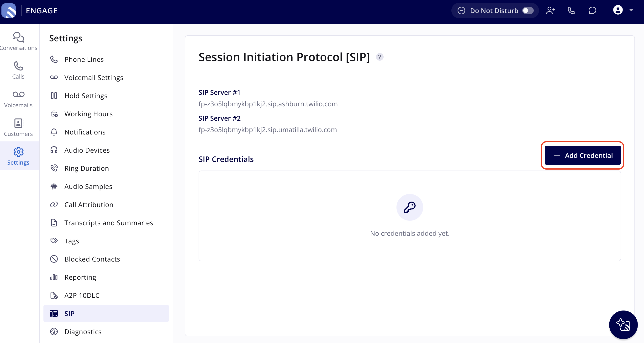Open Calls in the left rail
This screenshot has height=343, width=644.
tap(19, 70)
